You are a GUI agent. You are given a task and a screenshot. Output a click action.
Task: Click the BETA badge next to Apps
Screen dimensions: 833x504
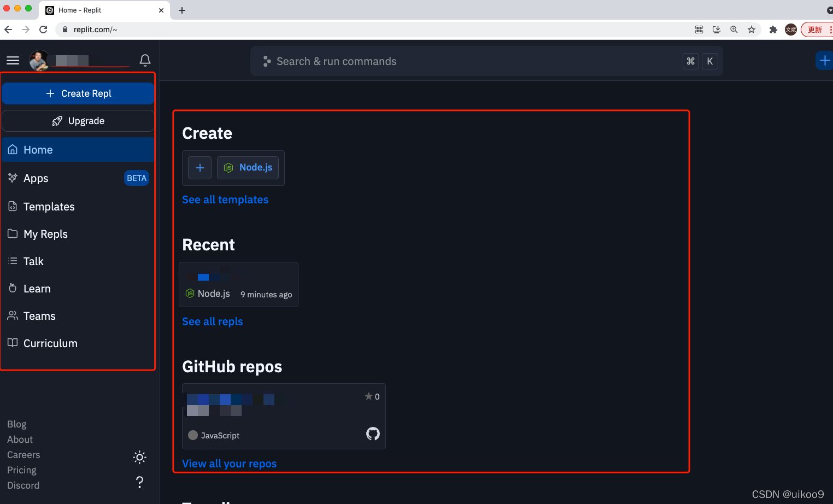(137, 178)
